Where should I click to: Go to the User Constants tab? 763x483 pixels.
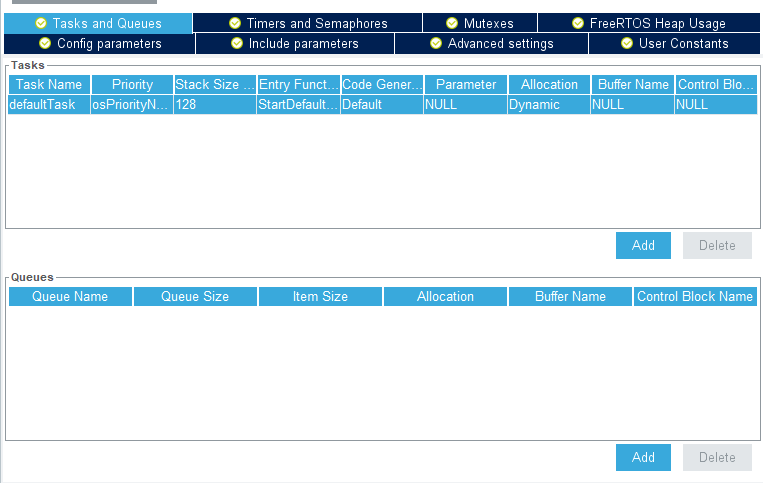point(674,44)
